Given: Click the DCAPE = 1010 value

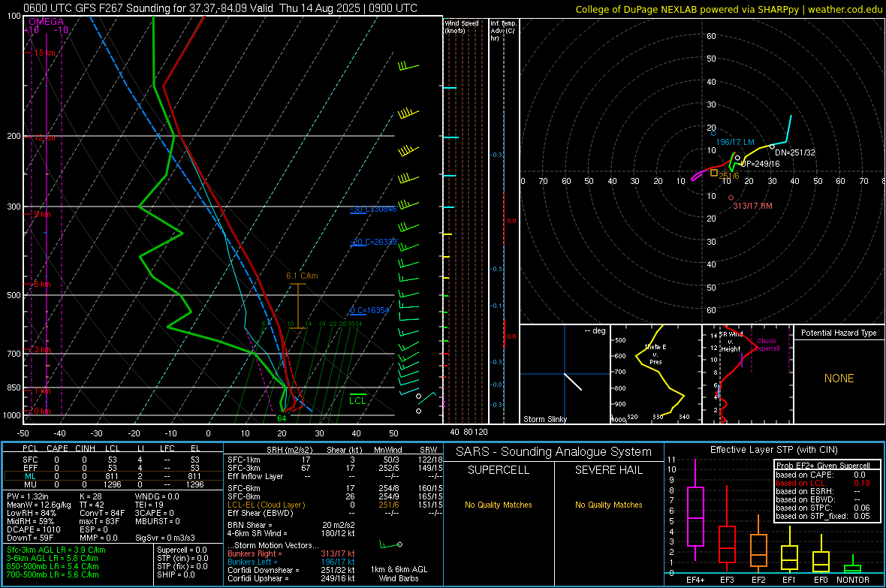Looking at the screenshot, I should pyautogui.click(x=34, y=529).
